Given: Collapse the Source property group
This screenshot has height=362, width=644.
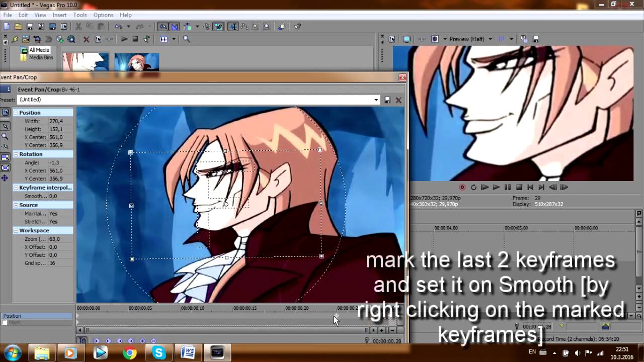Looking at the screenshot, I should (x=16, y=205).
